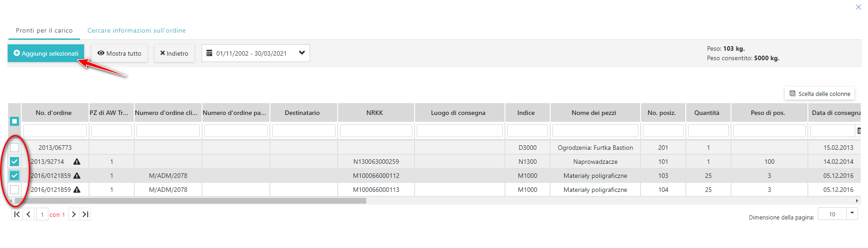Go to the first page
The width and height of the screenshot is (868, 248).
pyautogui.click(x=17, y=215)
